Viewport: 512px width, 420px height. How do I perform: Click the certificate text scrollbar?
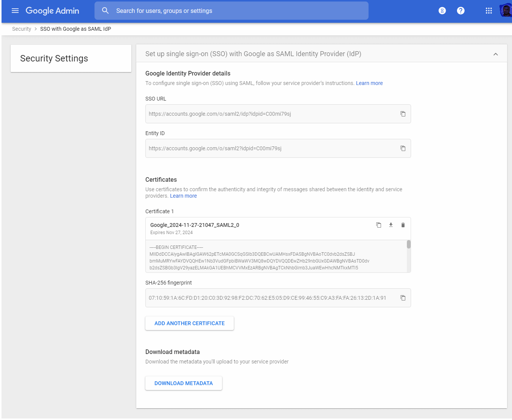point(409,244)
